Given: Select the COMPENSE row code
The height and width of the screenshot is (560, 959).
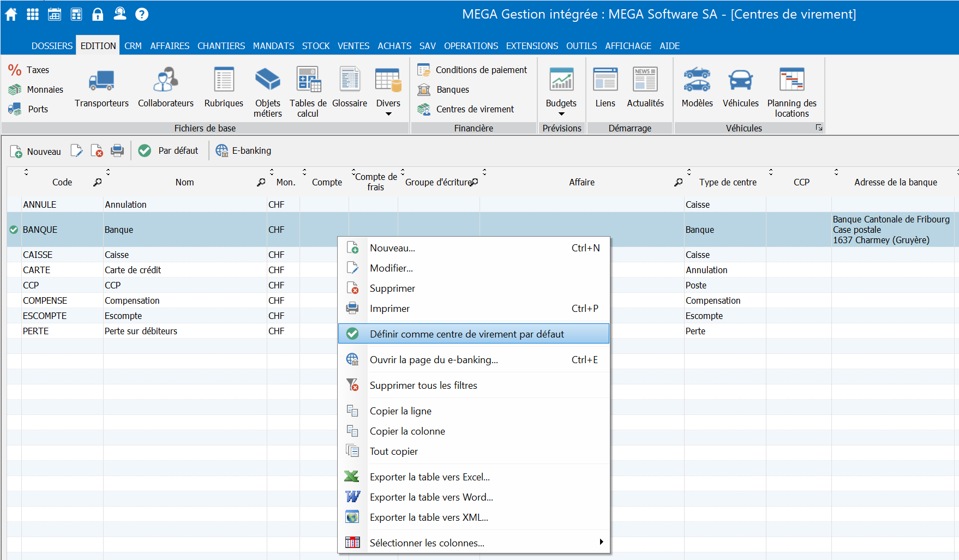Looking at the screenshot, I should point(45,300).
